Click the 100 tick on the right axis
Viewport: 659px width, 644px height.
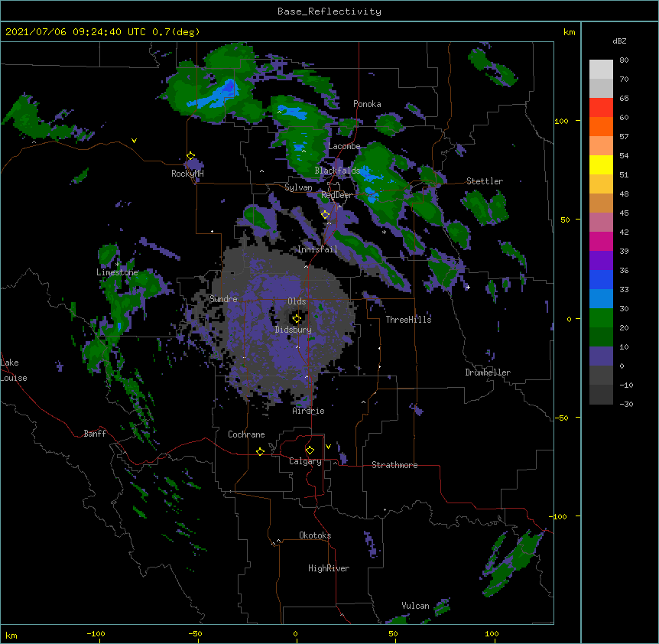pyautogui.click(x=561, y=121)
